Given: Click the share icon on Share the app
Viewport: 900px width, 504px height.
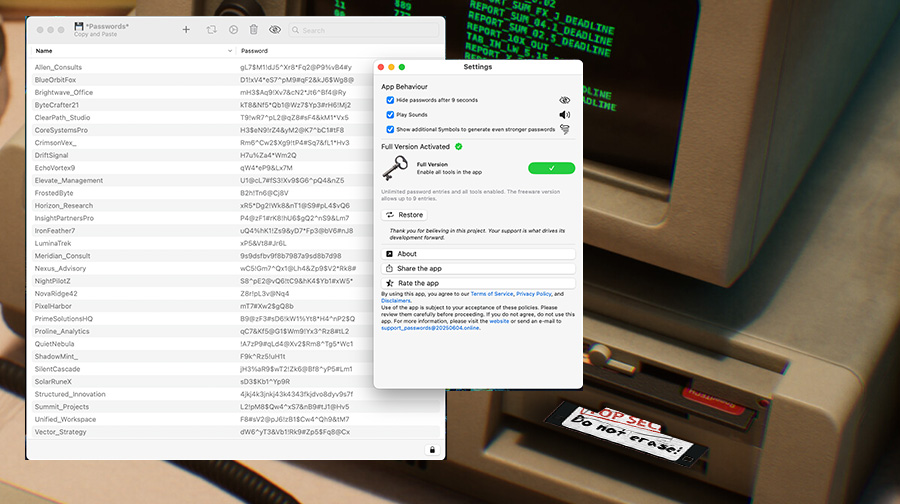Looking at the screenshot, I should point(389,268).
